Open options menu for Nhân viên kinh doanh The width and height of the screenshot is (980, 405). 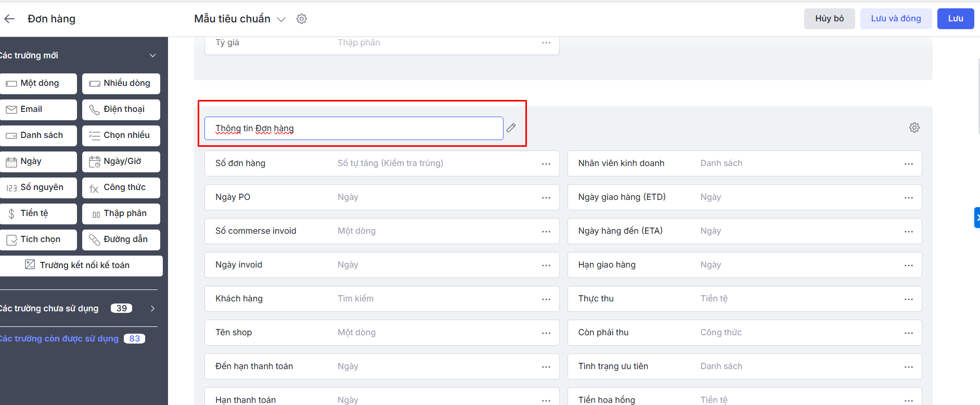point(908,163)
